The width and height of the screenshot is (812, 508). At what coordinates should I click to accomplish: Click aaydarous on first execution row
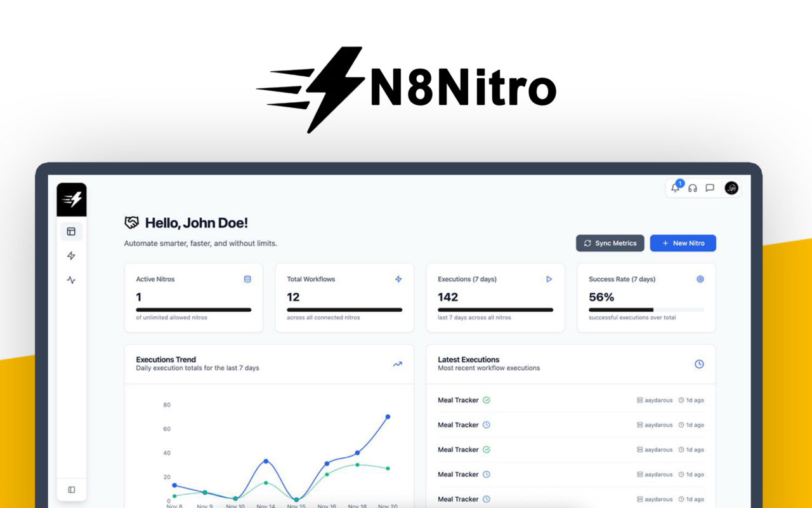pyautogui.click(x=658, y=401)
